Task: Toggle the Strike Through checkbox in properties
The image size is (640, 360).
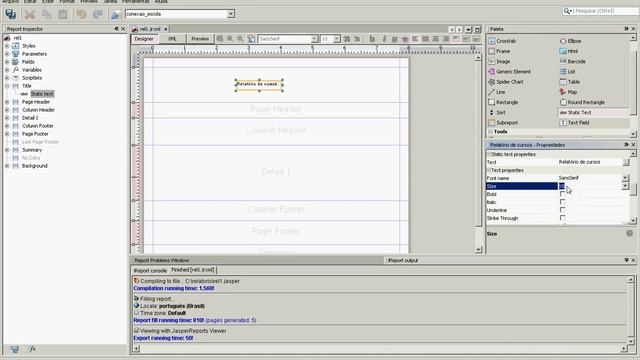Action: [562, 218]
